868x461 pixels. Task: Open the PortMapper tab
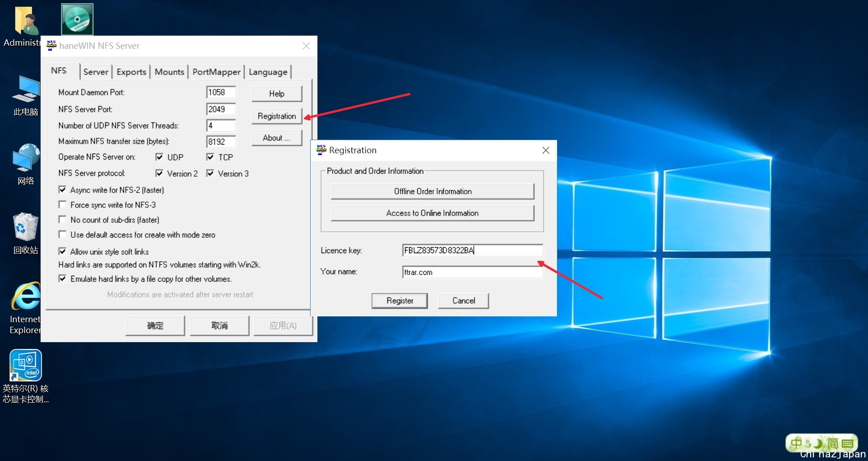tap(217, 72)
